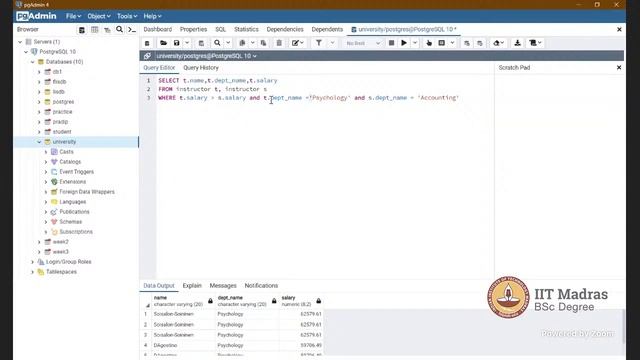The width and height of the screenshot is (640, 360).
Task: Click the connection status link icon
Action: click(147, 56)
